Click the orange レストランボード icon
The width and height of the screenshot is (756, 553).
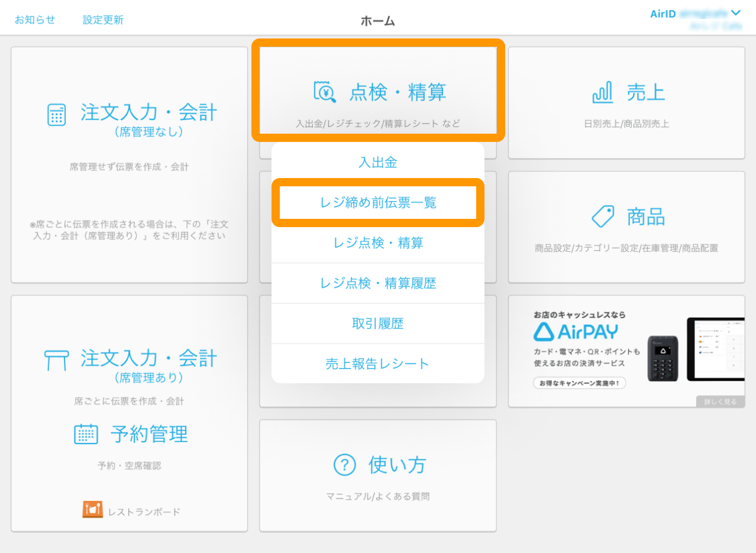pos(92,510)
